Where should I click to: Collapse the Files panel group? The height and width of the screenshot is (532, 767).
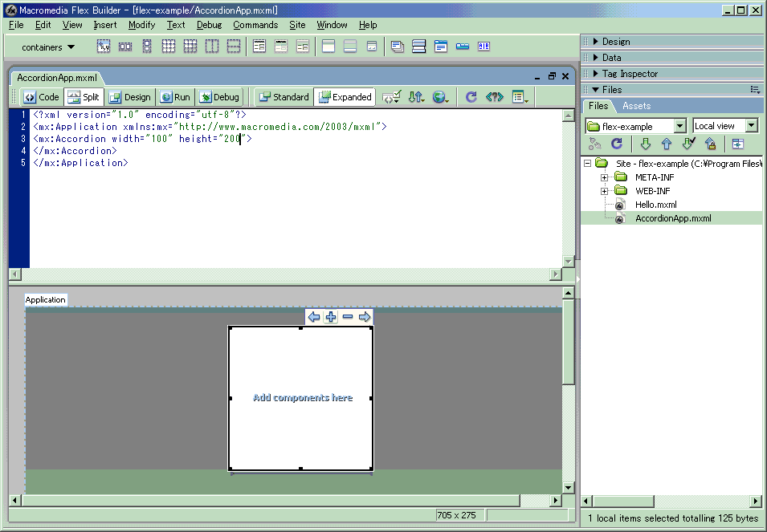click(x=595, y=90)
